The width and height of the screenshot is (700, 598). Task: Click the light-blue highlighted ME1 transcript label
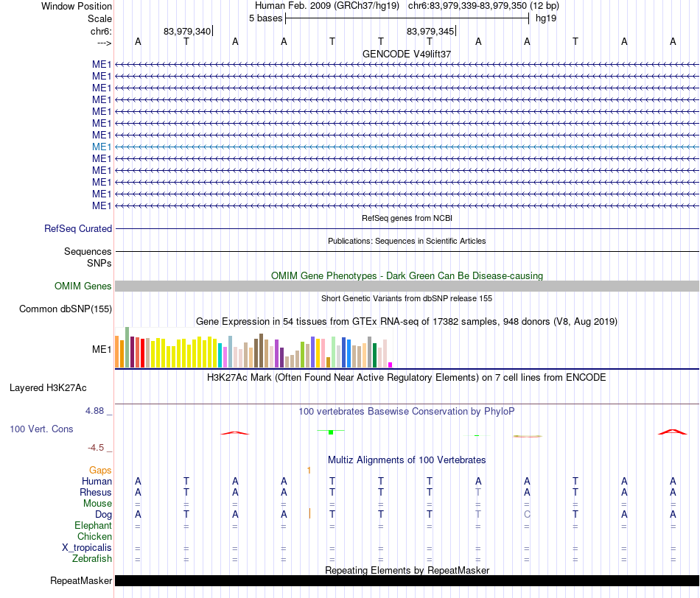tap(102, 147)
